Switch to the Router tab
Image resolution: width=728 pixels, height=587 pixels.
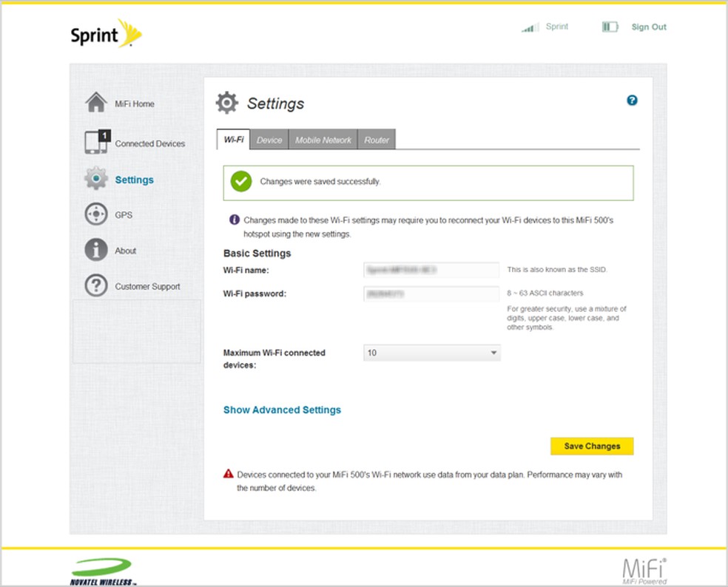pos(377,140)
